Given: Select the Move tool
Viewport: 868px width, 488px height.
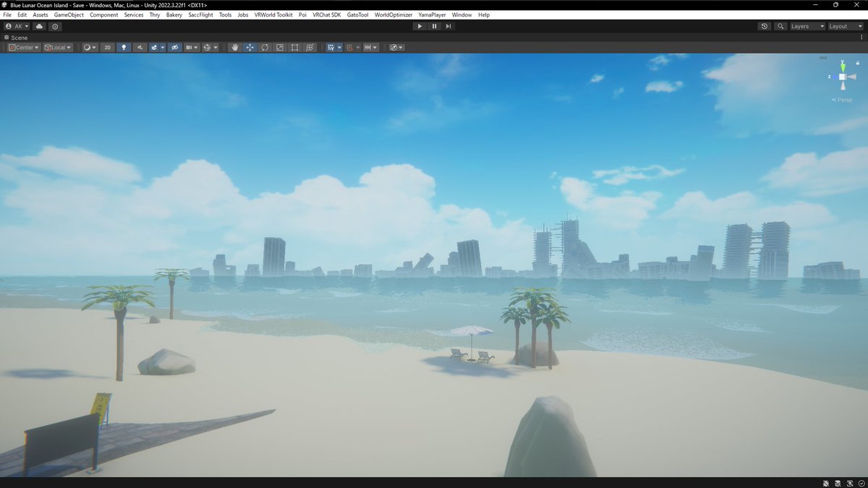Looking at the screenshot, I should point(250,48).
